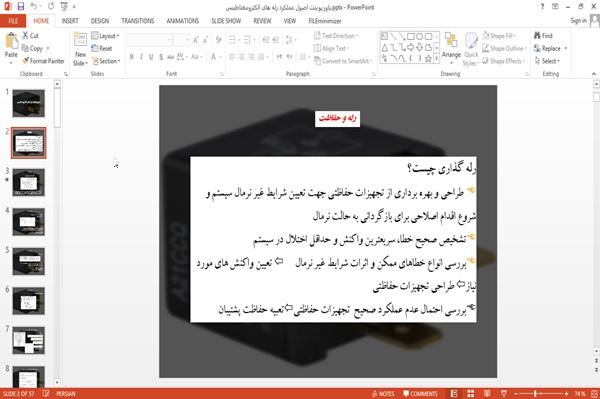Click the Undo arrow icon
This screenshot has width=600, height=399.
pyautogui.click(x=33, y=7)
